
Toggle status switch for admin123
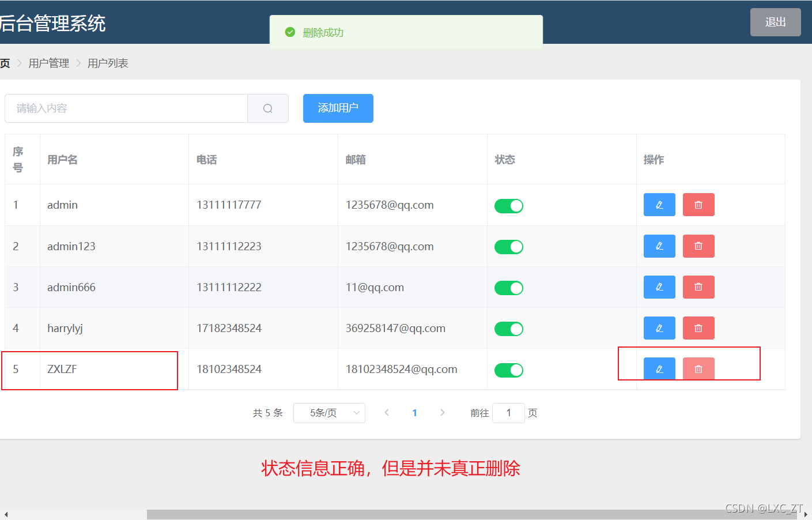(509, 247)
